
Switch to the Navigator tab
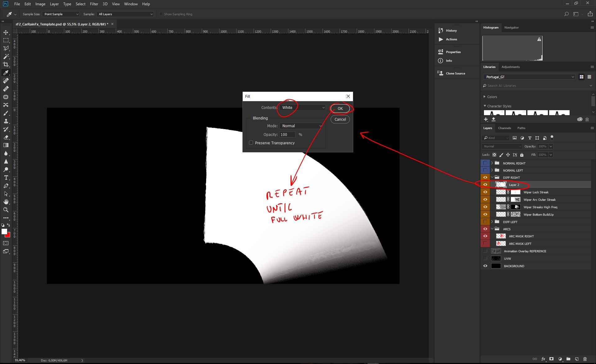point(511,28)
